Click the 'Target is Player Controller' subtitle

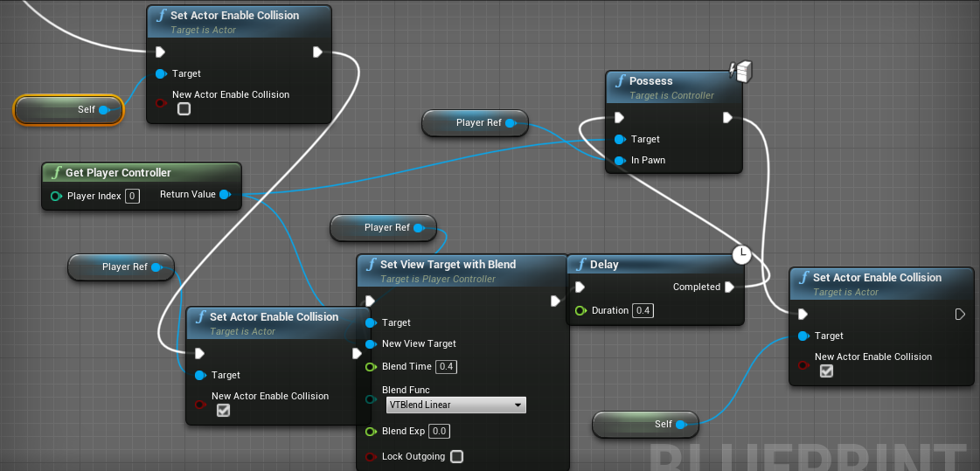pos(437,280)
